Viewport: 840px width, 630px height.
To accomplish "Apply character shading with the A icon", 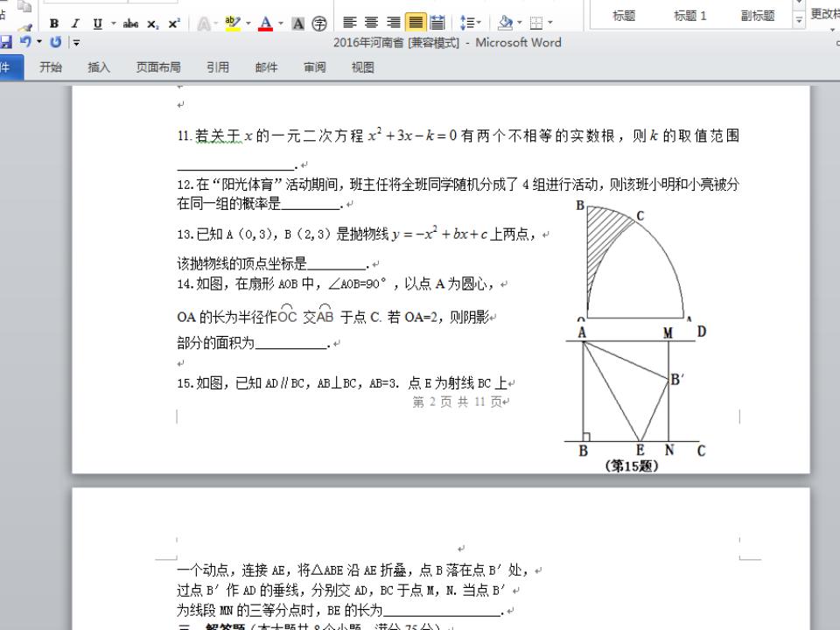I will point(297,23).
